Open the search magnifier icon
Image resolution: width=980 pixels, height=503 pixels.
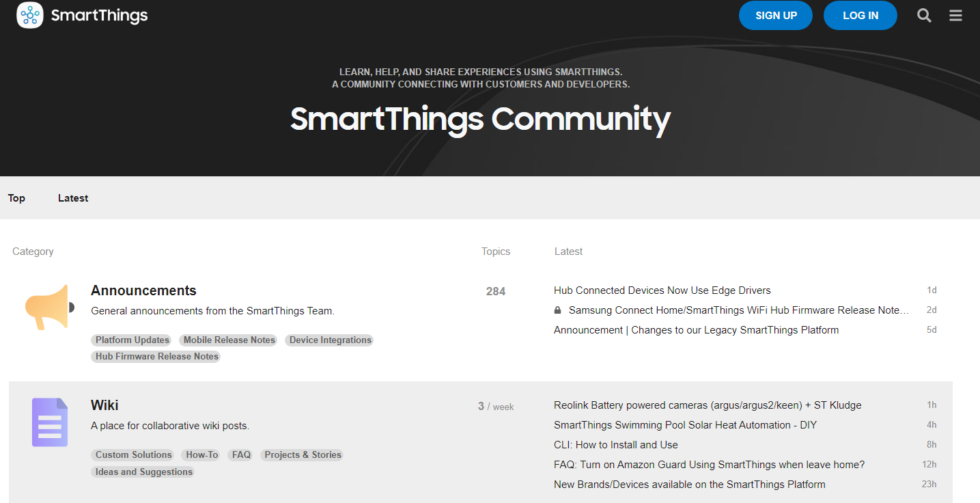tap(924, 16)
